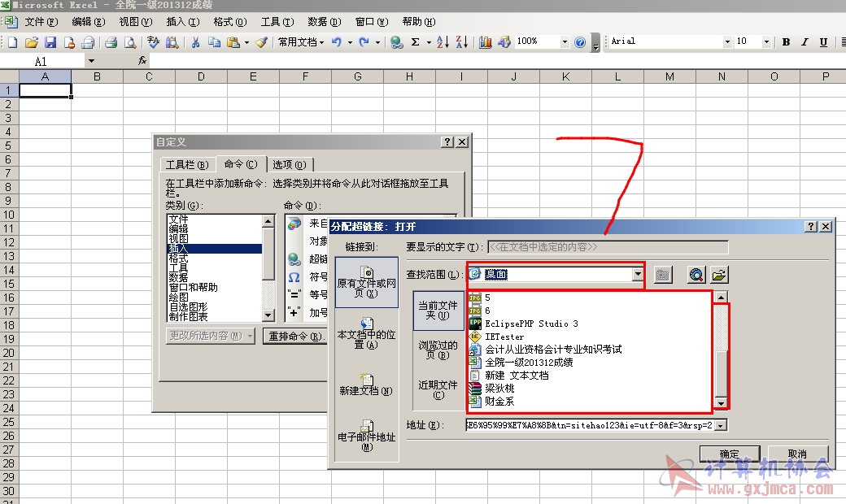Open the zoom 100% dropdown arrow

(565, 41)
